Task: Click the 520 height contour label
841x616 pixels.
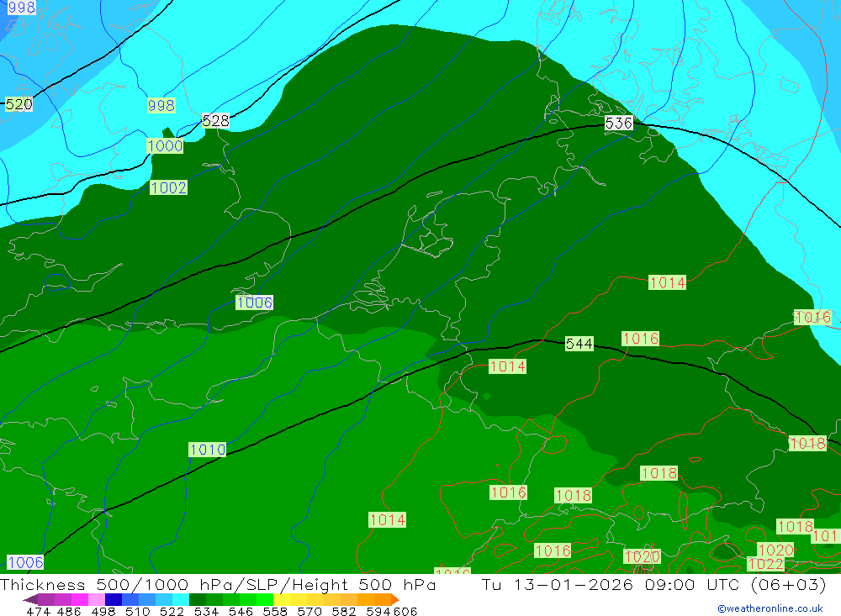Action: [x=19, y=104]
